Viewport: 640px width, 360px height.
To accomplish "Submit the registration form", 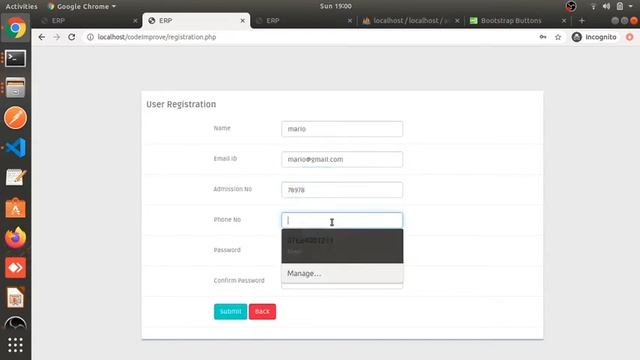I will coord(230,311).
